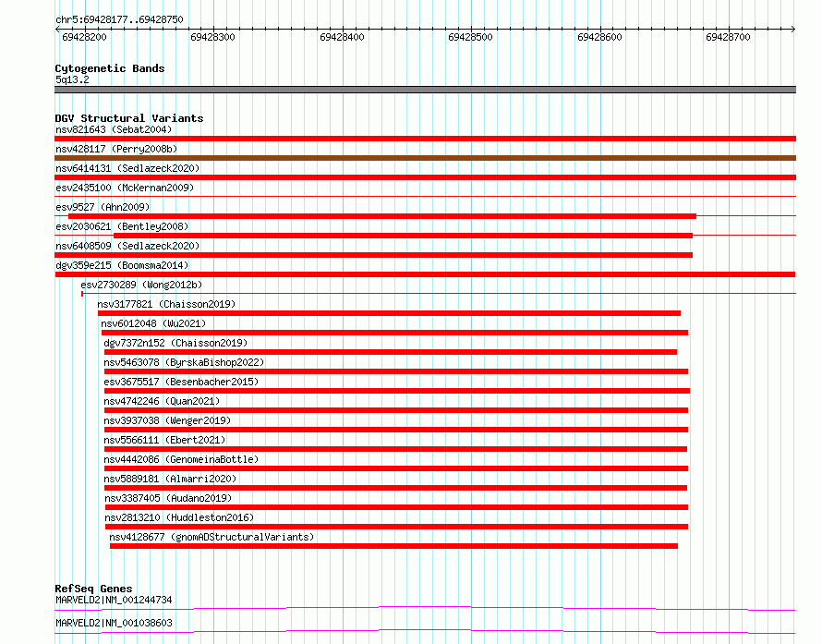The width and height of the screenshot is (822, 644).
Task: Click ruler position 69428300
Action: pyautogui.click(x=212, y=37)
